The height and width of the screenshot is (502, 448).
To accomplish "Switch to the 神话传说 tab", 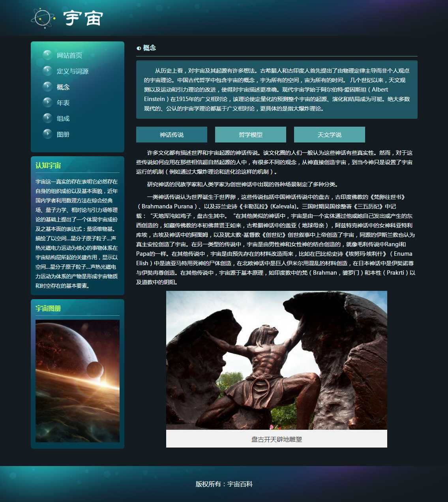I will click(x=172, y=135).
